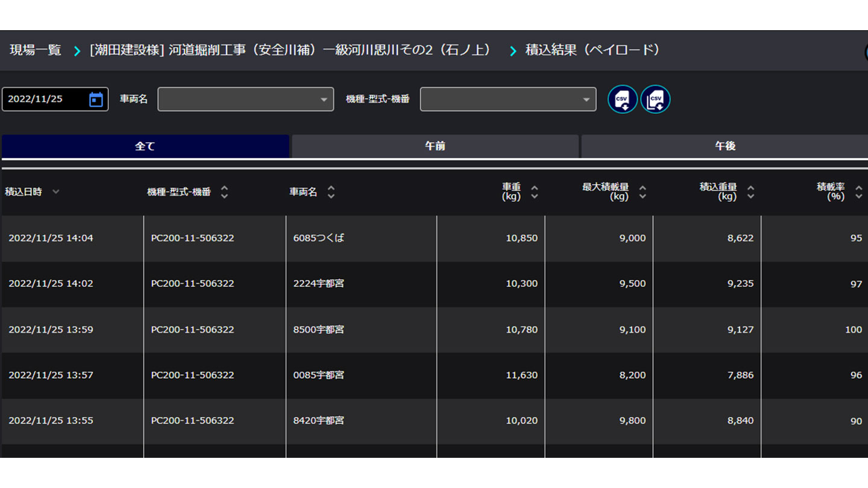Screen dimensions: 868x488
Task: Download single CSV file icon
Action: click(622, 99)
